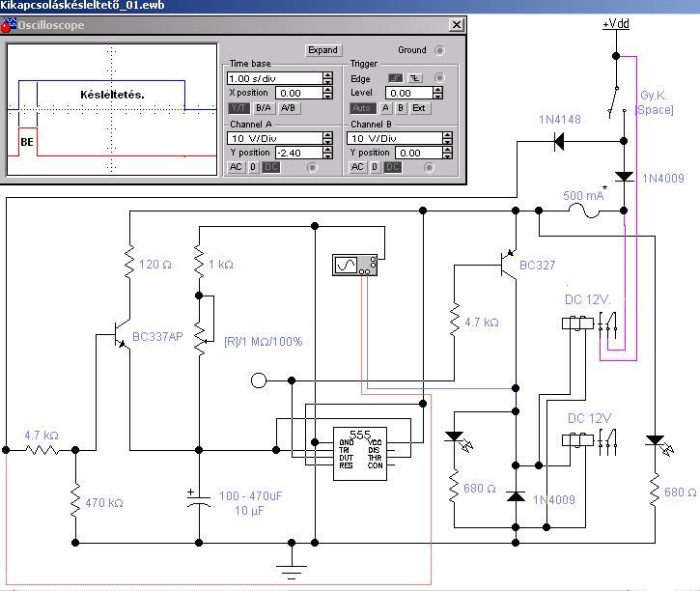Close the Oscilloscope window
700x591 pixels.
click(x=456, y=25)
